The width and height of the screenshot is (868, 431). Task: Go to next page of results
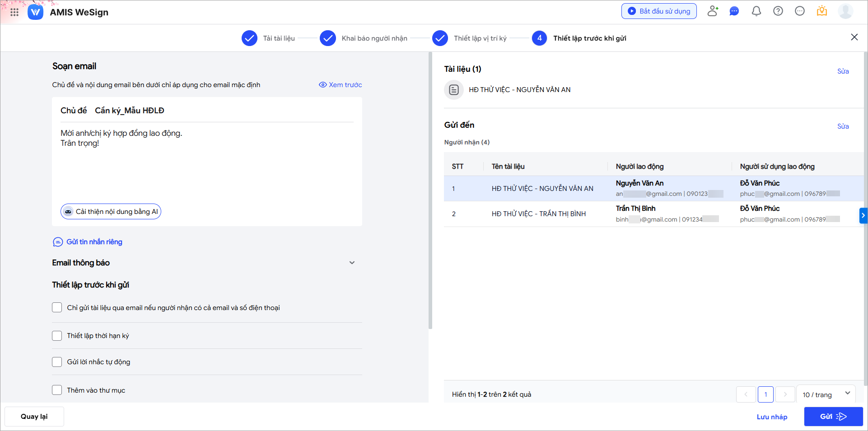click(785, 394)
